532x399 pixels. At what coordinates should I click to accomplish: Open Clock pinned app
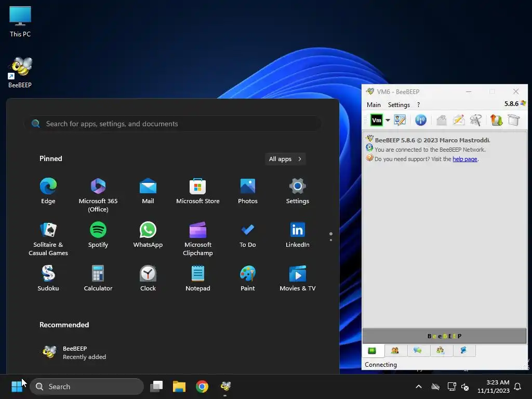148,278
